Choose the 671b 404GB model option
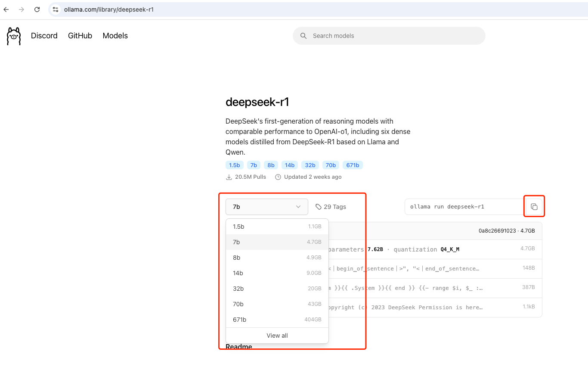This screenshot has width=588, height=370. pos(277,320)
